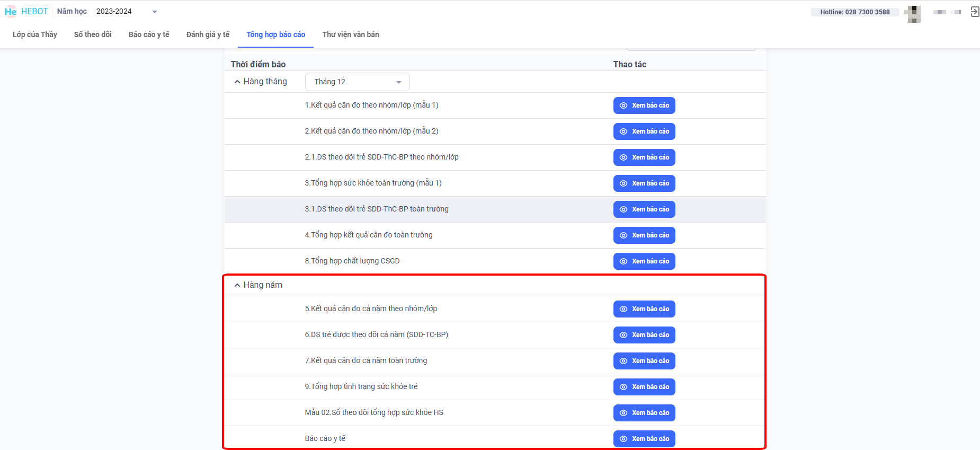Click eye icon for 9.Tổng hợp tình trạng sức khỏe
The height and width of the screenshot is (450, 980).
click(x=623, y=387)
